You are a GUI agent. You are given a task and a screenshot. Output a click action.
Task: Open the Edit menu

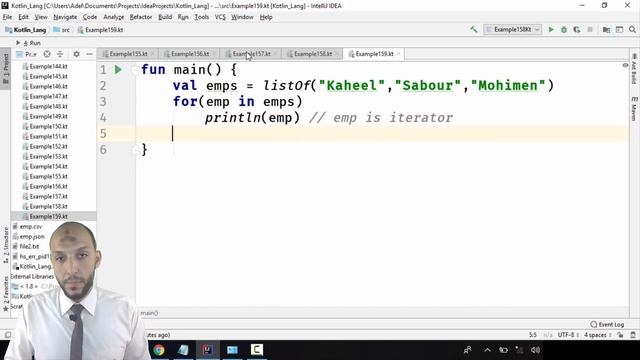click(x=23, y=17)
